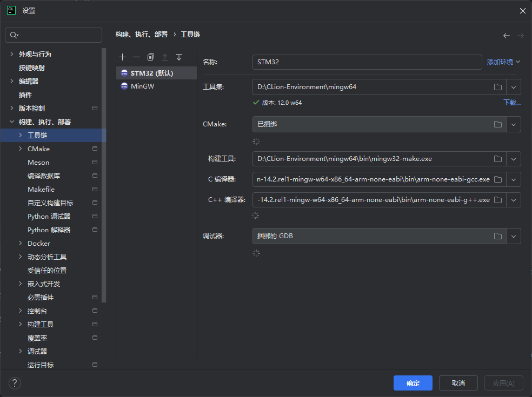Open the C++ compiler dropdown
Image resolution: width=532 pixels, height=397 pixels.
click(514, 200)
